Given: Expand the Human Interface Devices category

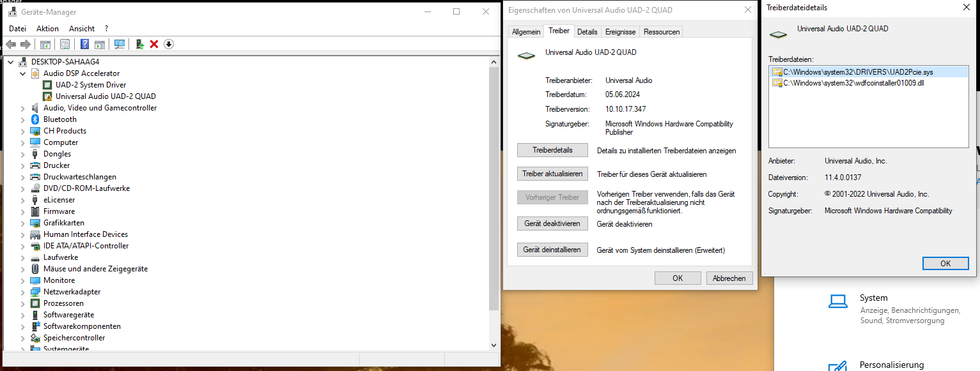Looking at the screenshot, I should tap(23, 234).
